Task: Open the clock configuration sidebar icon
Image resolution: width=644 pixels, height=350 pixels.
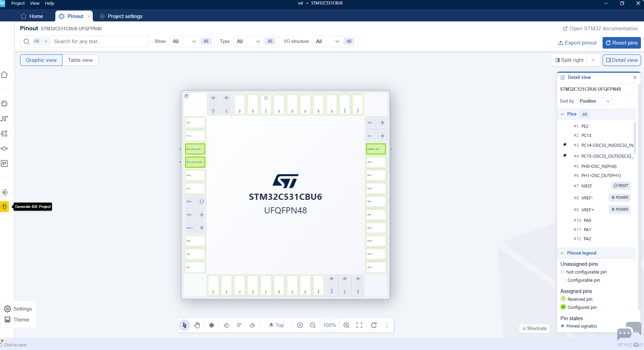Action: click(x=4, y=119)
